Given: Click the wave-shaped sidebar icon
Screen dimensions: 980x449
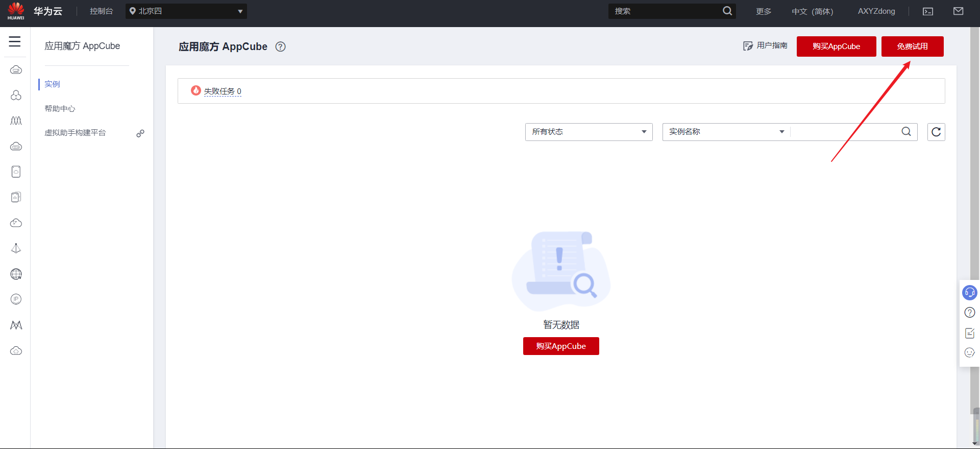Looking at the screenshot, I should [16, 121].
